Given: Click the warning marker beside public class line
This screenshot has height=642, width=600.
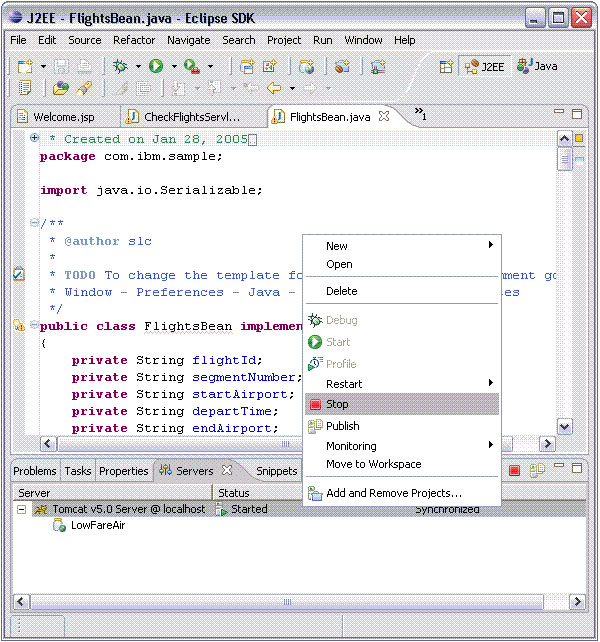Looking at the screenshot, I should click(x=19, y=325).
